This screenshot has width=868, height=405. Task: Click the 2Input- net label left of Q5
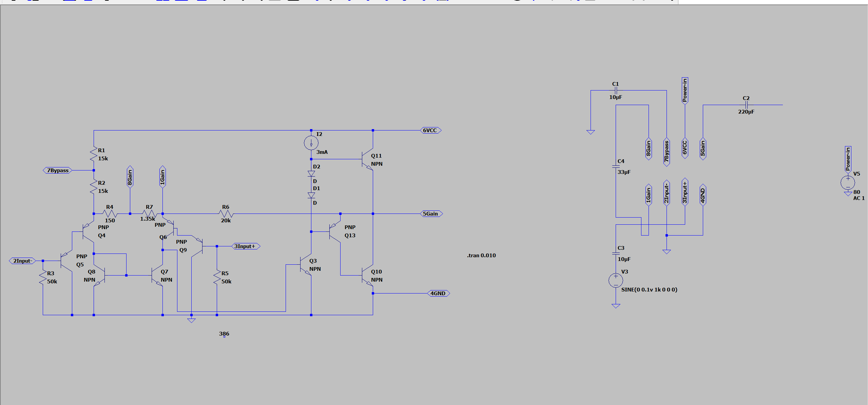point(22,261)
